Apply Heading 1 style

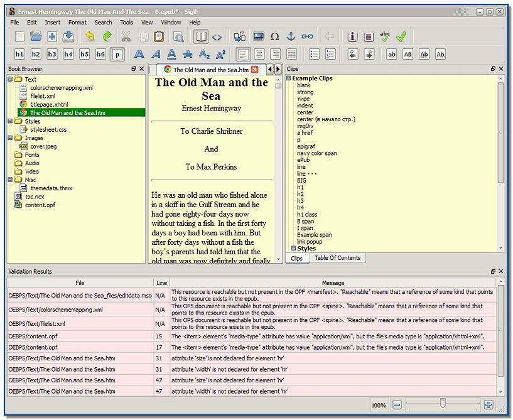click(x=19, y=54)
